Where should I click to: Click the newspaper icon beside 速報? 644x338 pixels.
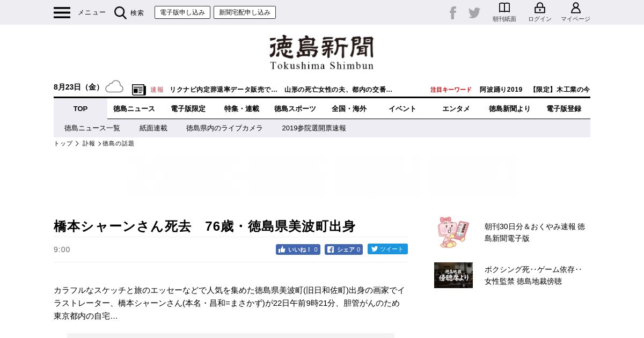pos(139,90)
